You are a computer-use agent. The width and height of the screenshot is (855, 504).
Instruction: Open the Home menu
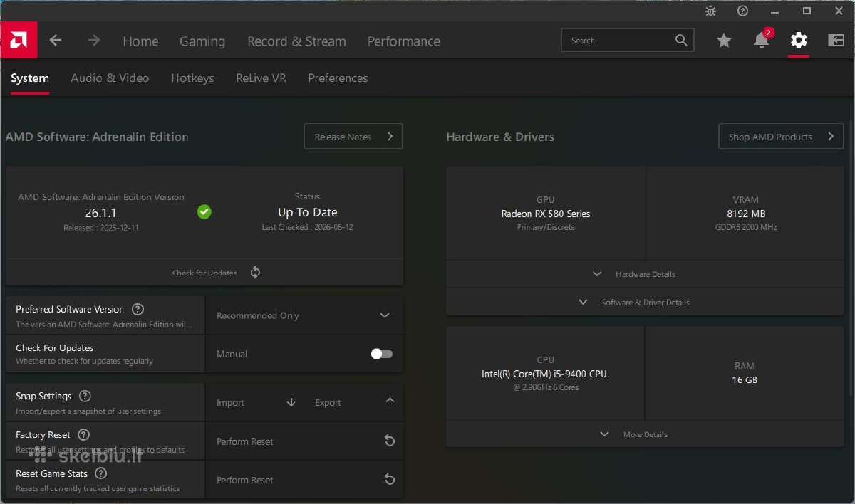(140, 41)
